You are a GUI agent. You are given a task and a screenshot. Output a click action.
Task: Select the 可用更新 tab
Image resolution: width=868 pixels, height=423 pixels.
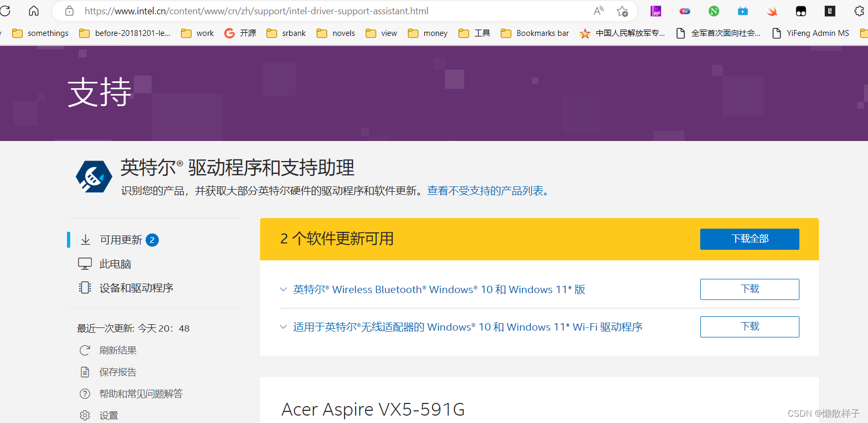pos(121,240)
